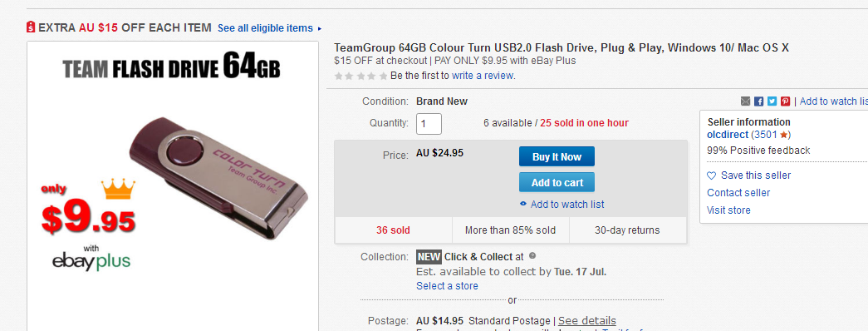The width and height of the screenshot is (868, 331).
Task: Select a store for collection
Action: click(x=447, y=286)
